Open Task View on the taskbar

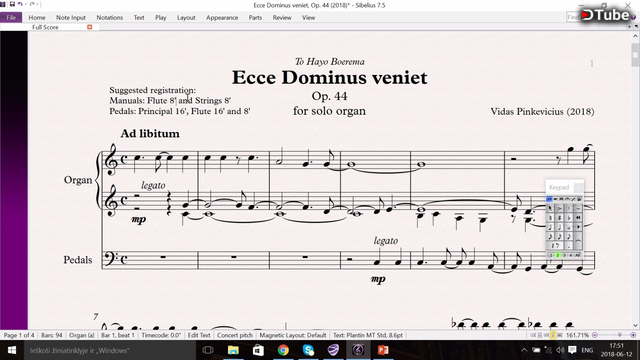[208, 350]
